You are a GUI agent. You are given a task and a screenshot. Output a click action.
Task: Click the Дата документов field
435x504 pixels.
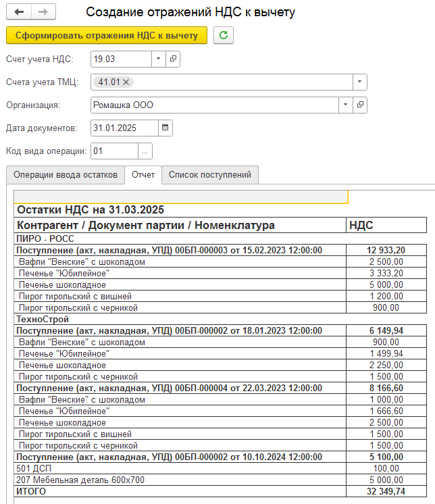[x=125, y=128]
